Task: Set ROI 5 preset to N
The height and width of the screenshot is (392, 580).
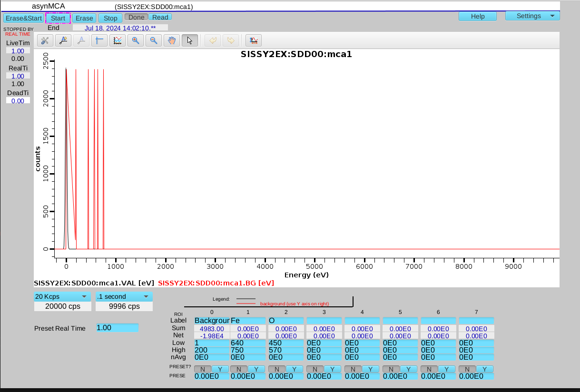Action: click(391, 369)
